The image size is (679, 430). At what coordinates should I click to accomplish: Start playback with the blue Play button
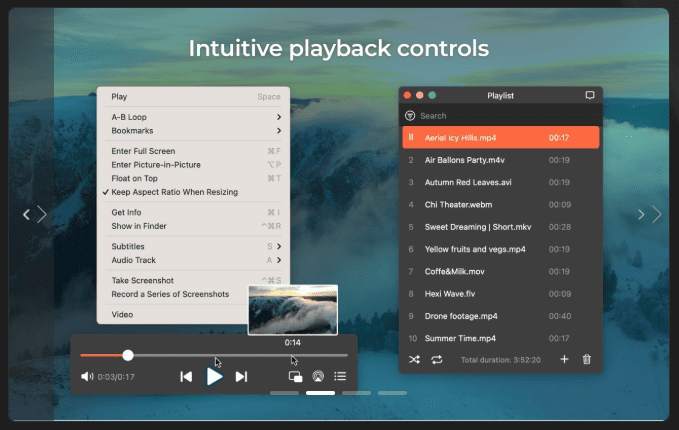[x=214, y=377]
